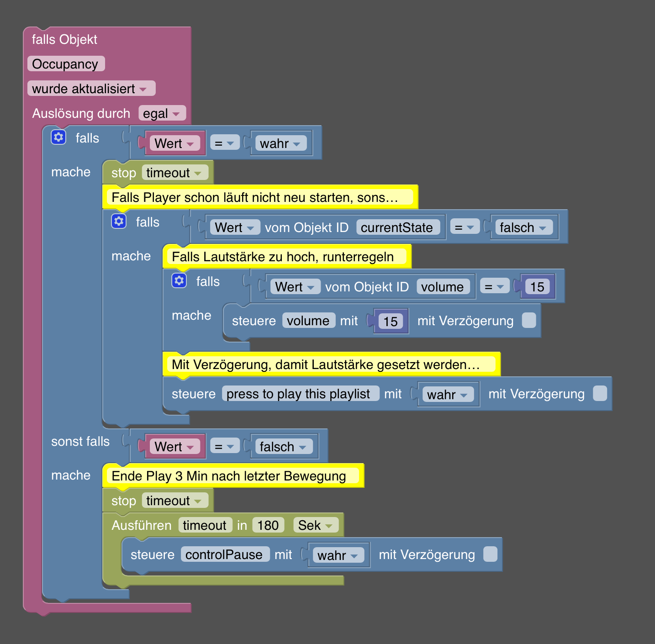Open equals dropdown in currentState comparison
655x644 pixels.
[465, 227]
